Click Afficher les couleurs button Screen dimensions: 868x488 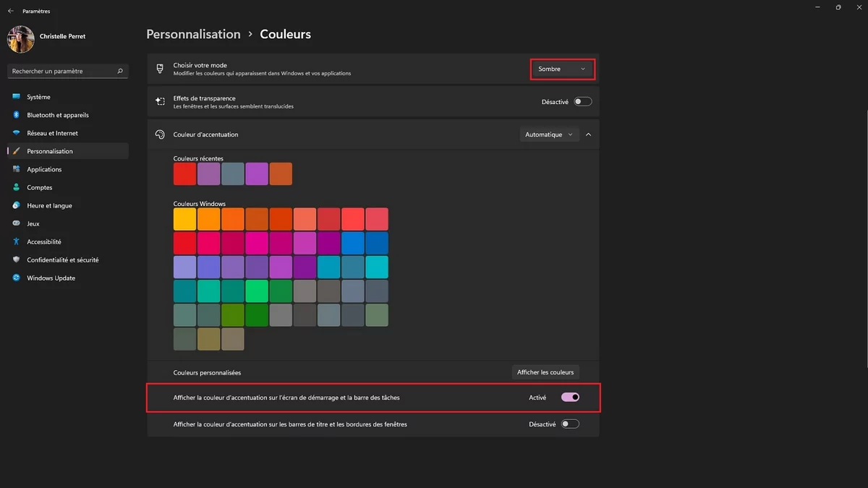pyautogui.click(x=546, y=372)
